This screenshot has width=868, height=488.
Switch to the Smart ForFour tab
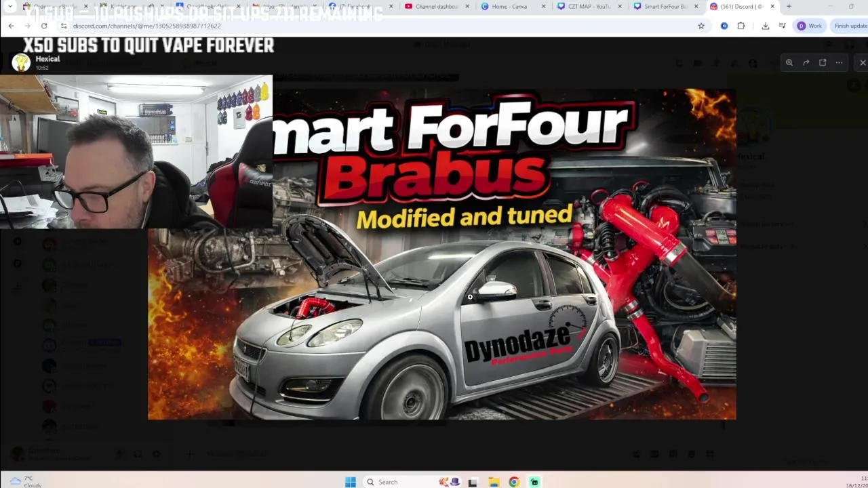click(665, 7)
